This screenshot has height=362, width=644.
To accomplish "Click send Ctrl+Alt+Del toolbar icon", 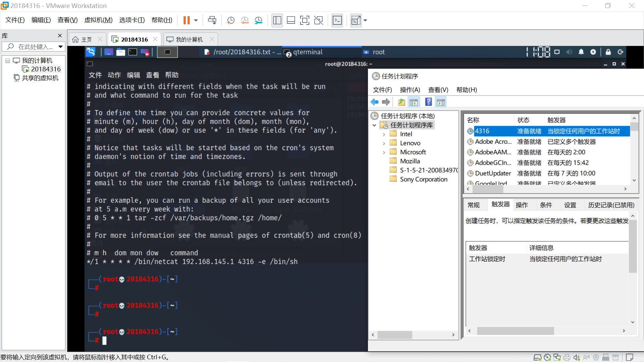I will coord(212,20).
